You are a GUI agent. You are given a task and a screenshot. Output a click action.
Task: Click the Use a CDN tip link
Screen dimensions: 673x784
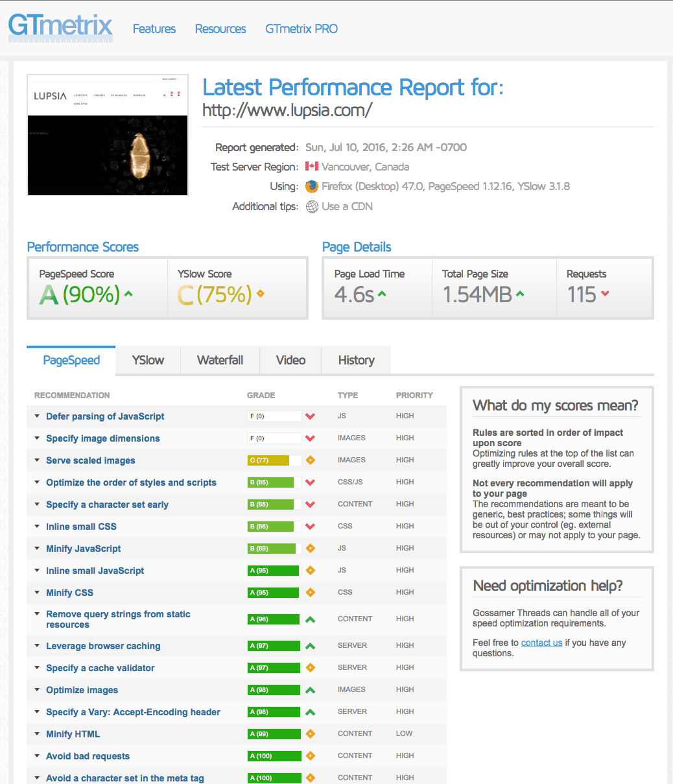348,207
